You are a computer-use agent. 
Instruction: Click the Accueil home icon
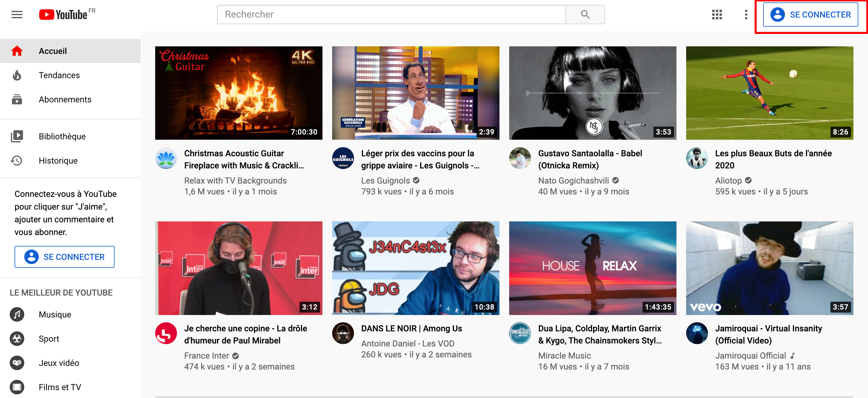17,51
